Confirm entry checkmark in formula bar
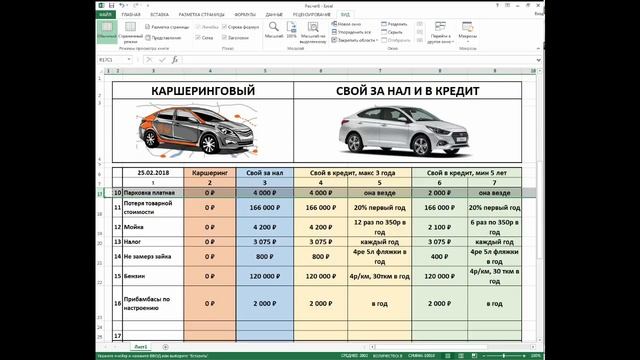The image size is (640, 360). pyautogui.click(x=162, y=60)
